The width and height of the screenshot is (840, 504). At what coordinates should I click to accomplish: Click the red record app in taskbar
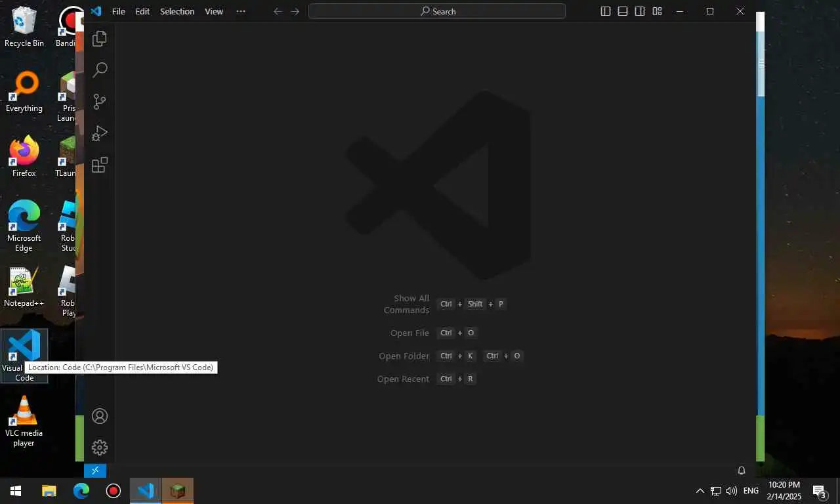point(114,490)
